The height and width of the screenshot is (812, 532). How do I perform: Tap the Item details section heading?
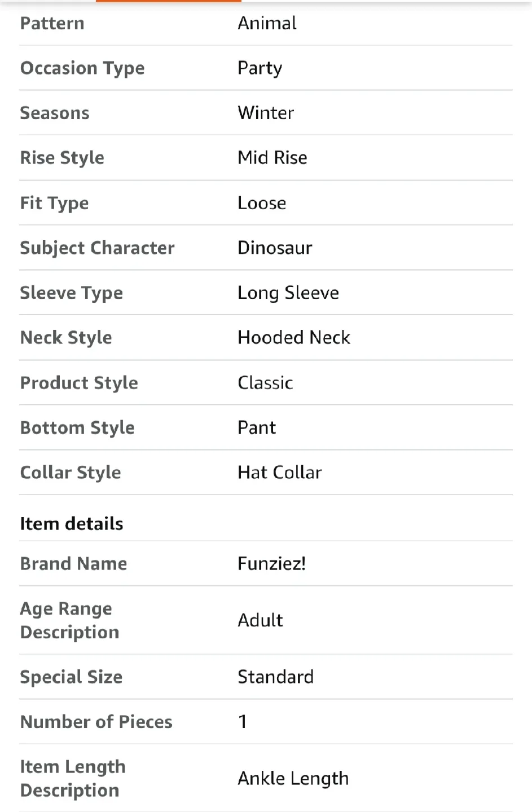pyautogui.click(x=72, y=524)
